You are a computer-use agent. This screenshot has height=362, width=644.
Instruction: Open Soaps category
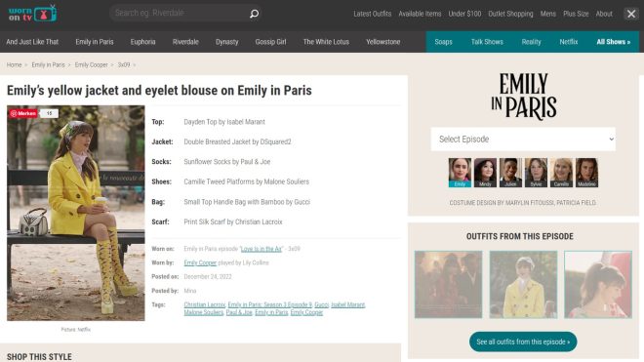[443, 42]
